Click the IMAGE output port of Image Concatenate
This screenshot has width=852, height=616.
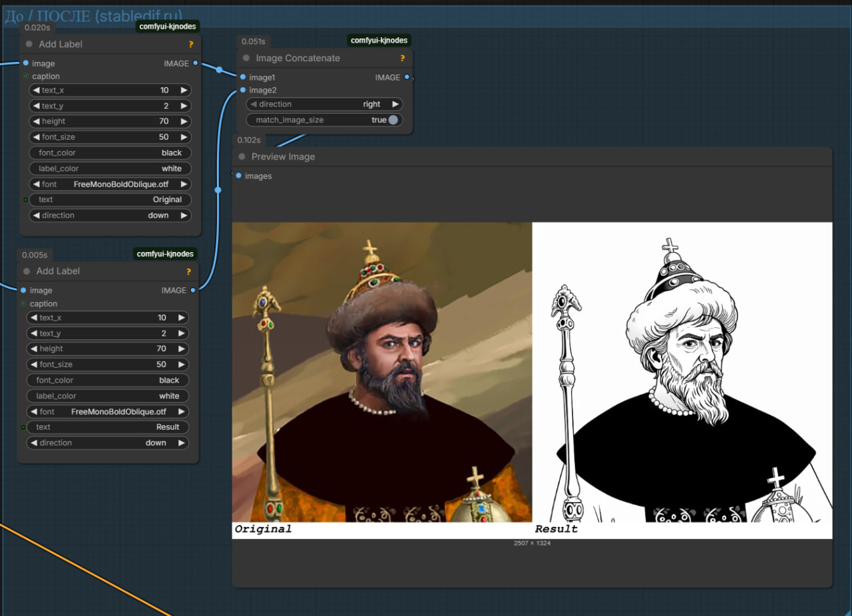coord(407,77)
